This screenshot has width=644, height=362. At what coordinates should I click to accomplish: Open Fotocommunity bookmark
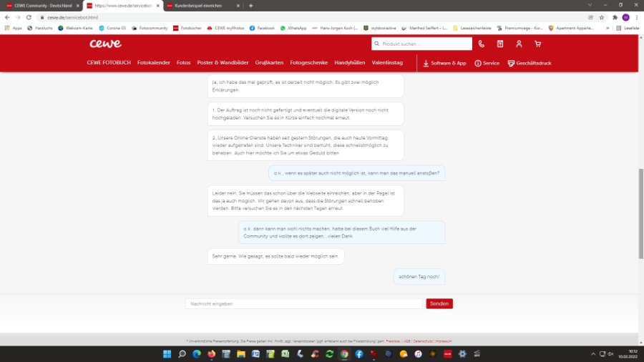150,28
